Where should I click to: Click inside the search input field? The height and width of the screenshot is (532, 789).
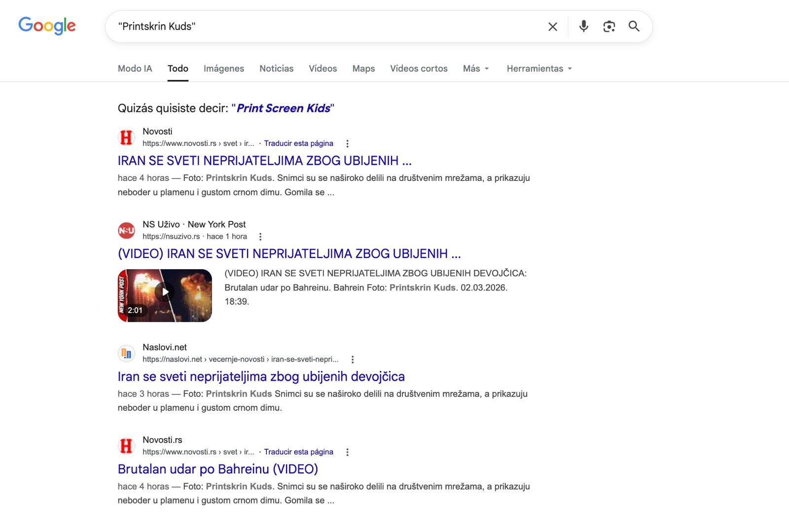pos(325,27)
